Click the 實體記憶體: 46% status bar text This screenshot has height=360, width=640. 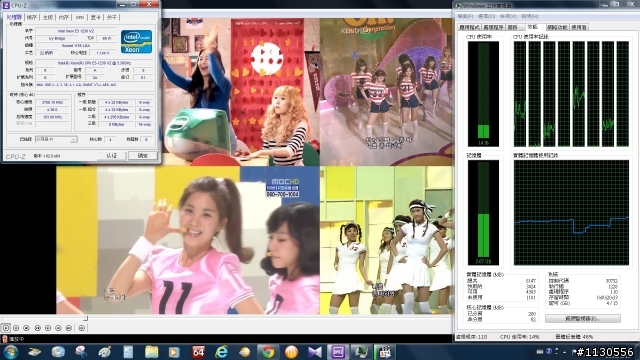574,337
